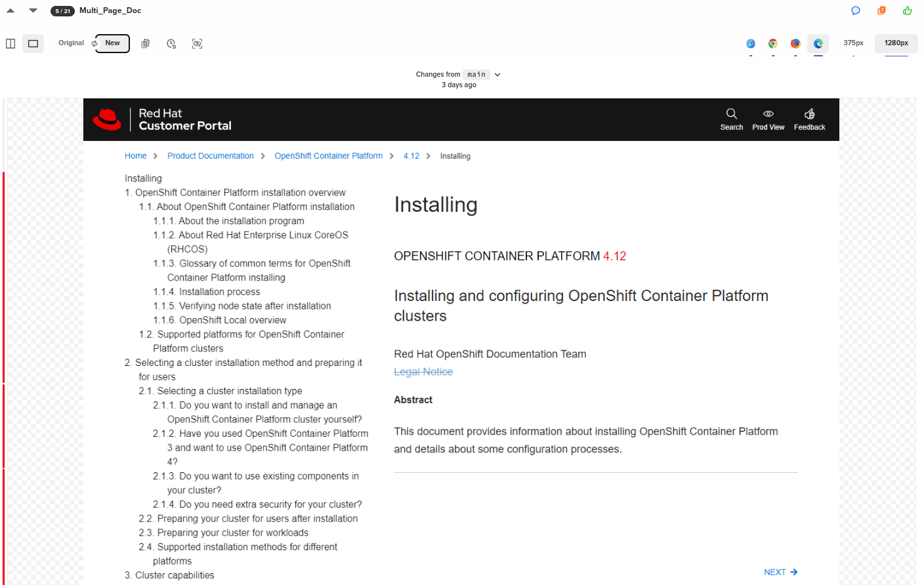924x585 pixels.
Task: Select the Chrome browser icon
Action: tap(773, 44)
